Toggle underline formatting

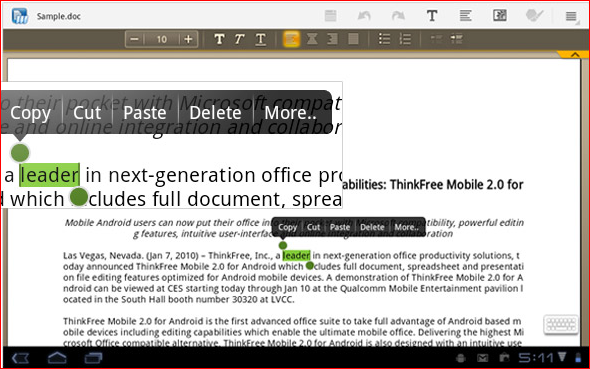click(260, 39)
